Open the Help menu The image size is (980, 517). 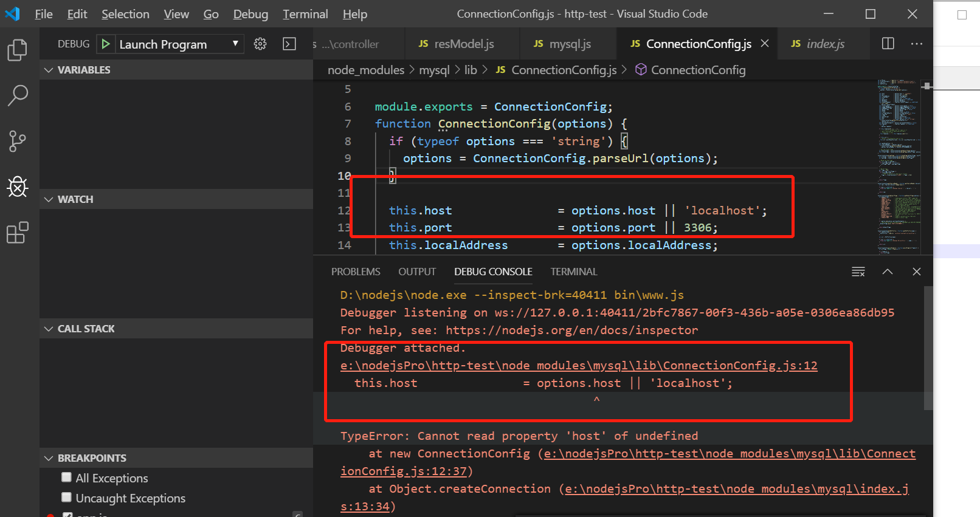[x=355, y=13]
